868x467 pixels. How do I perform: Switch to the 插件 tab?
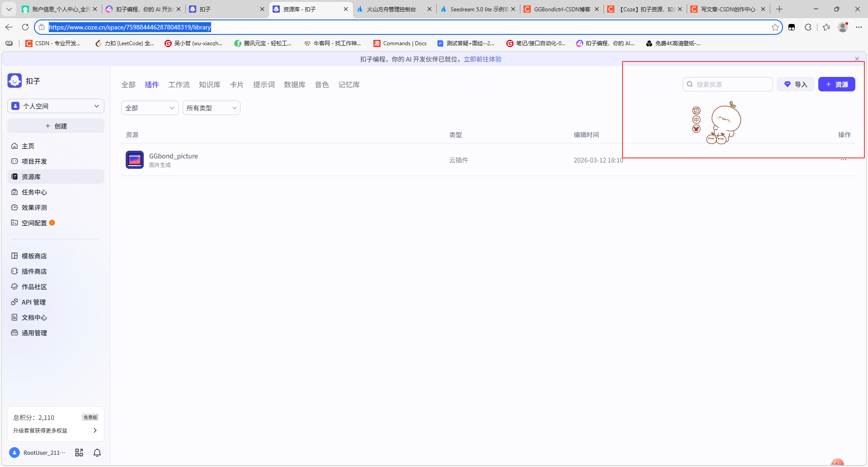click(152, 85)
